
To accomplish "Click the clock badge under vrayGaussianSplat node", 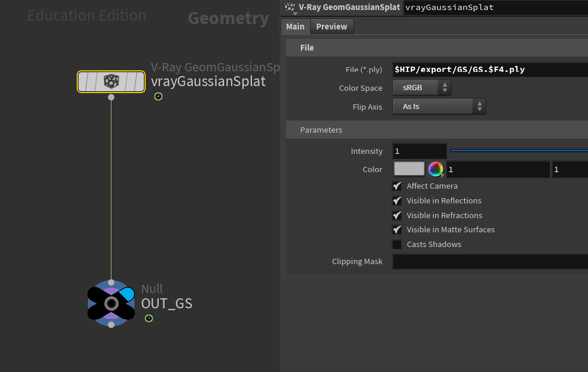I will 158,97.
